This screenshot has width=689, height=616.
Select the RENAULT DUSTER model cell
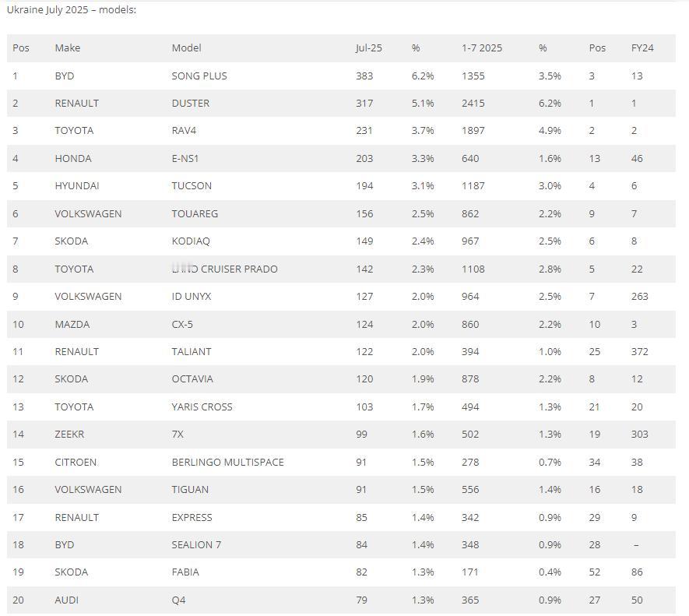click(190, 103)
